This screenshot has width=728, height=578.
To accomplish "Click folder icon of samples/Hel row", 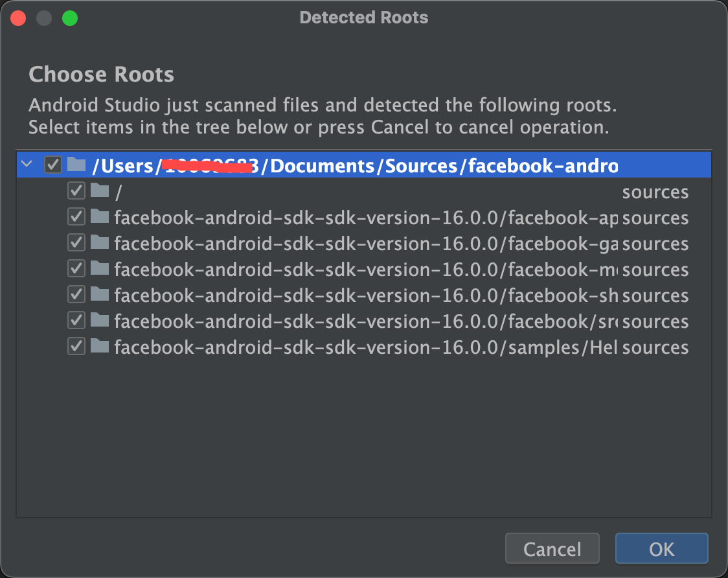I will point(99,346).
